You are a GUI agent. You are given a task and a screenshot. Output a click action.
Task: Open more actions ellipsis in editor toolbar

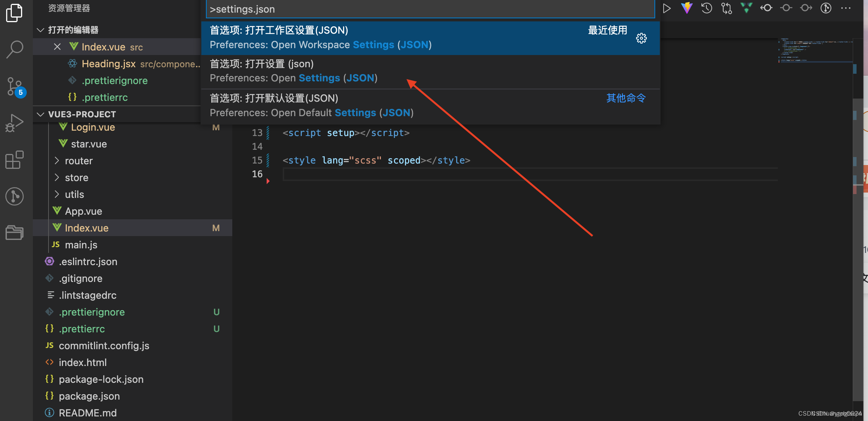click(x=846, y=8)
